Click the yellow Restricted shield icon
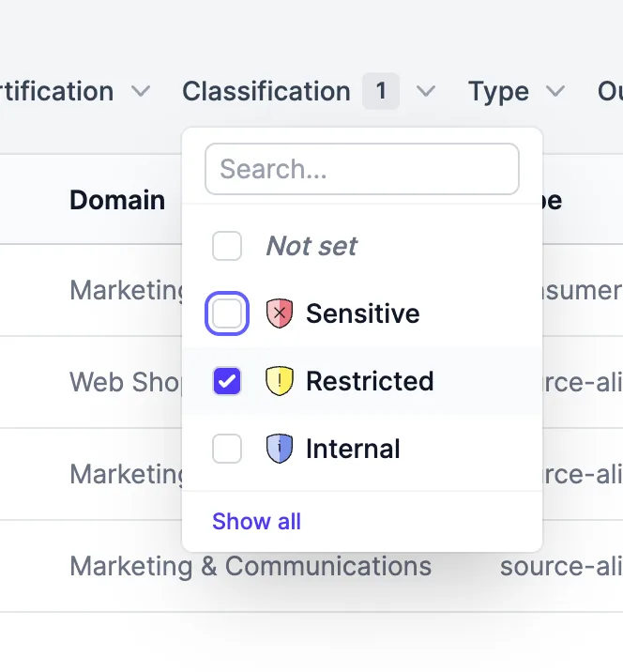 pyautogui.click(x=280, y=381)
